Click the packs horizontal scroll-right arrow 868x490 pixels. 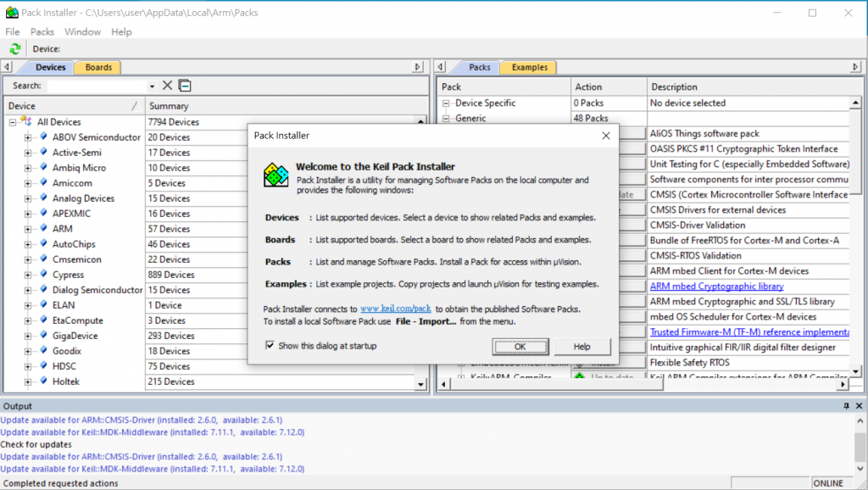843,384
